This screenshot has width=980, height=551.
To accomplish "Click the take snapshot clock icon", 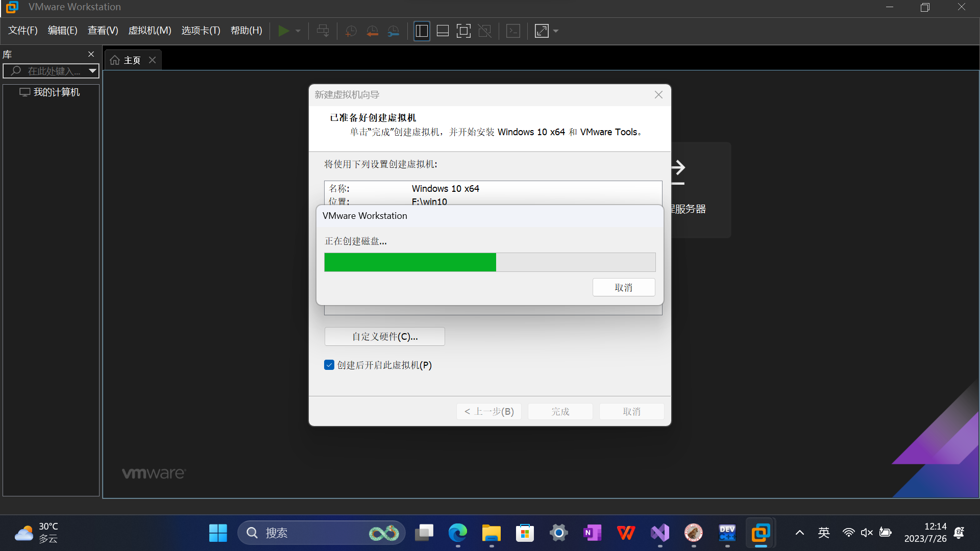I will pyautogui.click(x=351, y=31).
